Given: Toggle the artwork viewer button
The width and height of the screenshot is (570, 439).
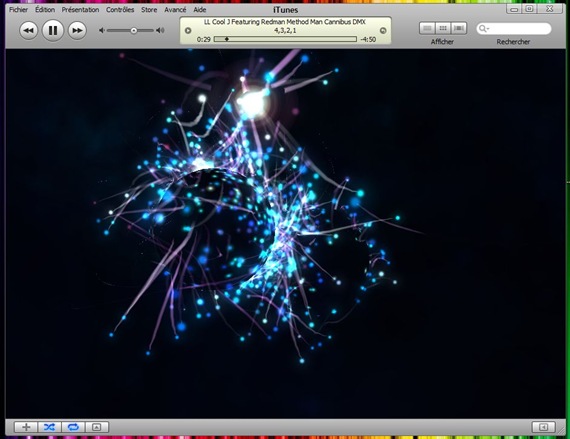Looking at the screenshot, I should tap(97, 427).
